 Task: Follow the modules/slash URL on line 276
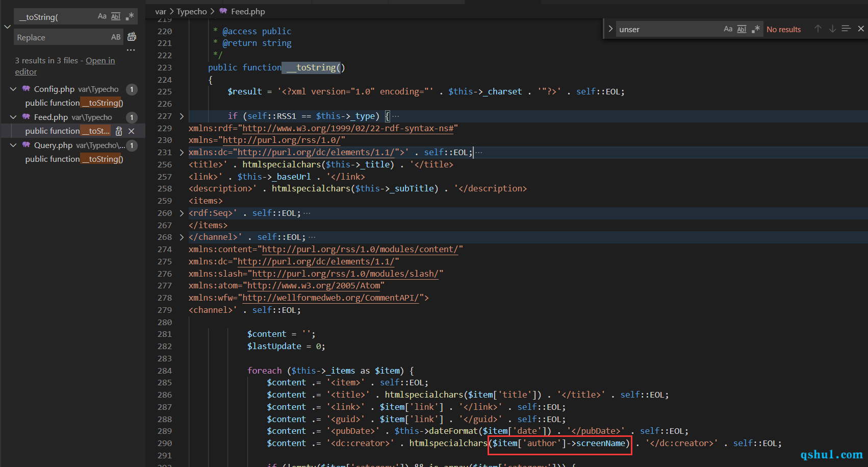pyautogui.click(x=345, y=274)
